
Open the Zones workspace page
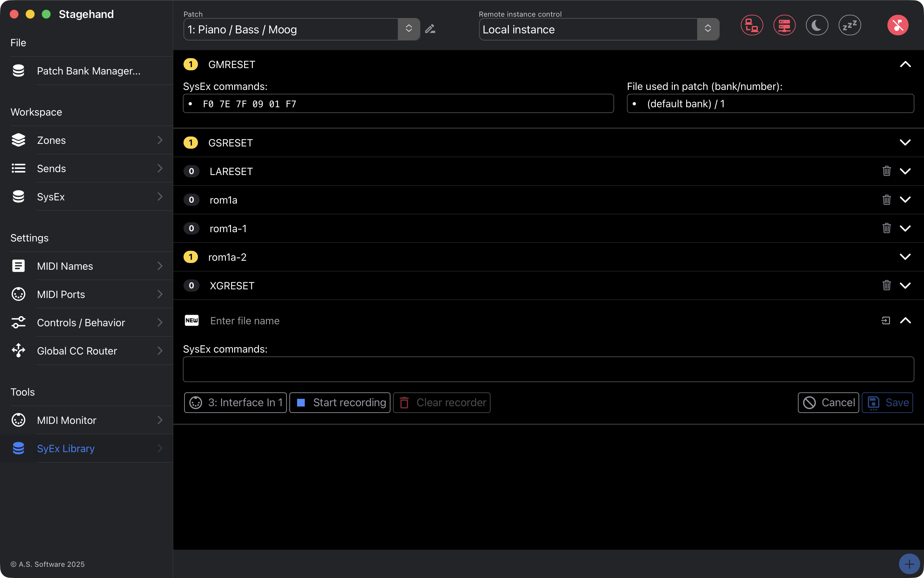[x=87, y=140]
